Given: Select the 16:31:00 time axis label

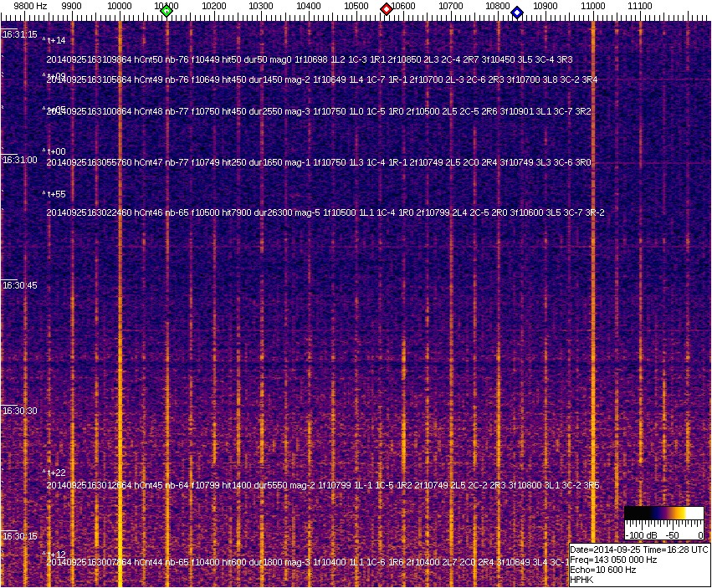Looking at the screenshot, I should pyautogui.click(x=19, y=160).
